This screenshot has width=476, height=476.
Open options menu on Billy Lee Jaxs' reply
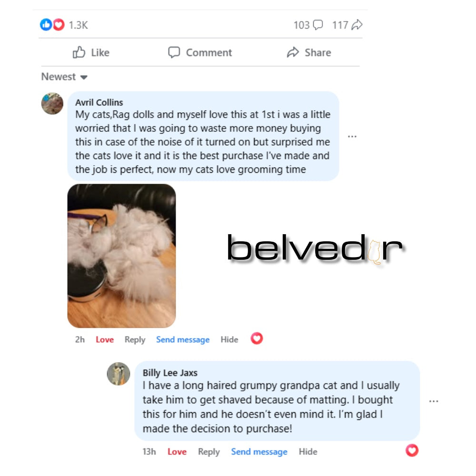(434, 401)
